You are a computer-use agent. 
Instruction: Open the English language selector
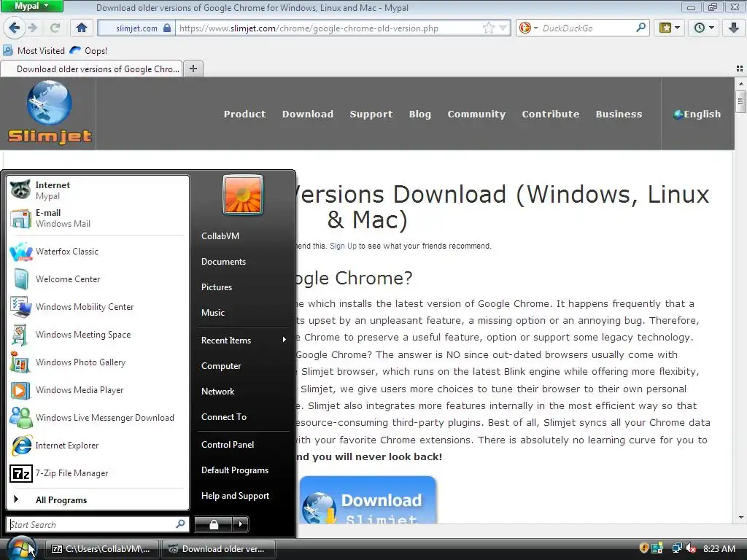coord(697,114)
